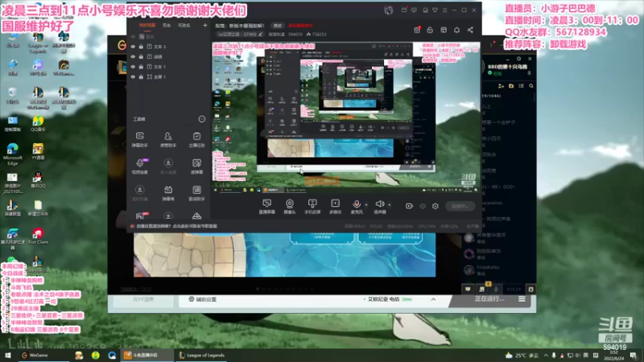Expand microphone options dropdown arrow

(366, 204)
